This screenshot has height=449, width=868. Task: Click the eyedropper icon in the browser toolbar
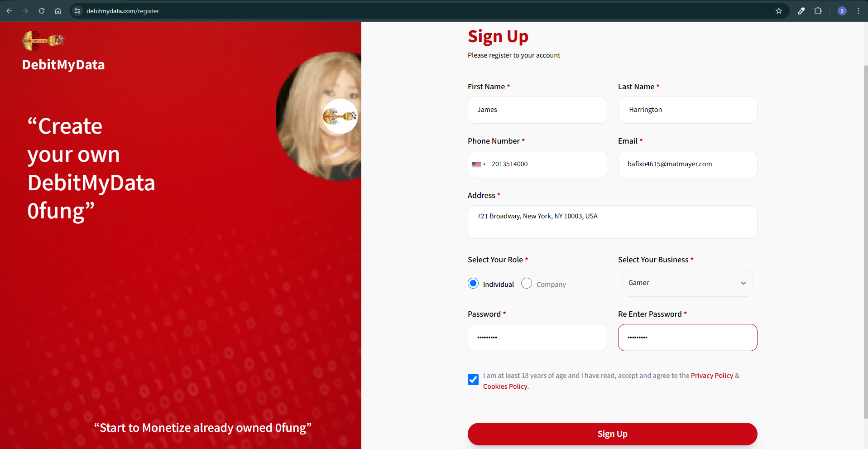[x=801, y=11]
